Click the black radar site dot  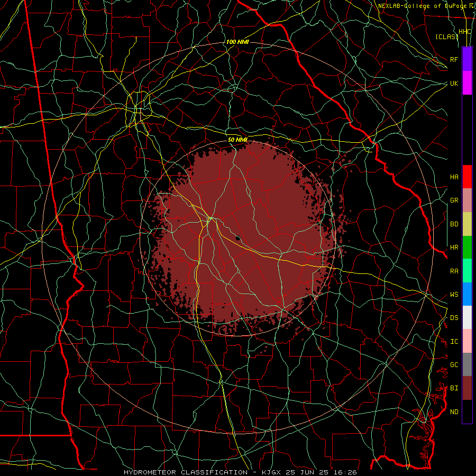pos(237,238)
